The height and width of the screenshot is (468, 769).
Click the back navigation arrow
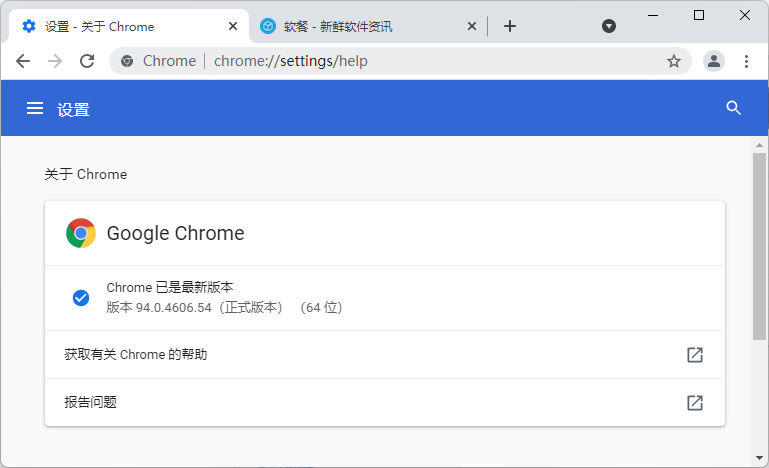(x=23, y=61)
